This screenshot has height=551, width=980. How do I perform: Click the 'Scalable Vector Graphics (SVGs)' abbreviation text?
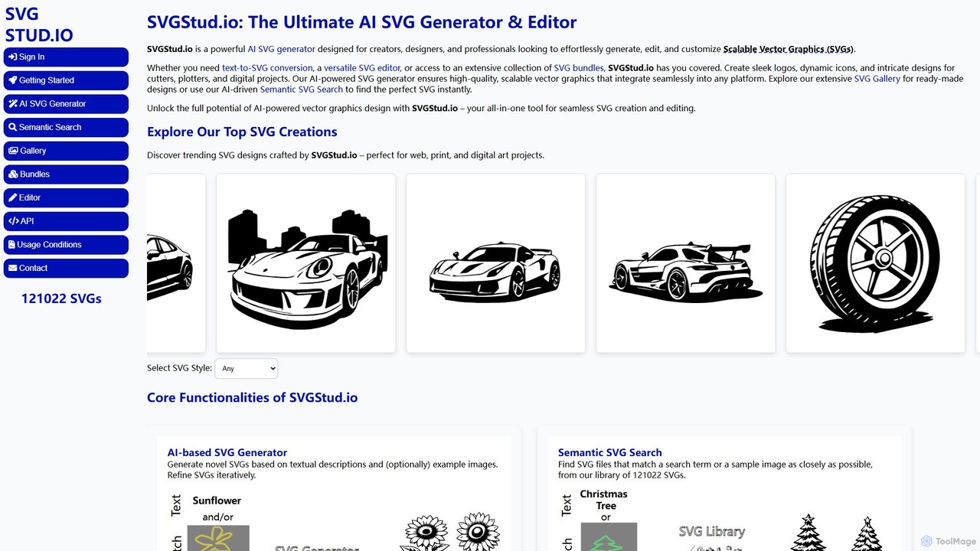click(x=788, y=49)
